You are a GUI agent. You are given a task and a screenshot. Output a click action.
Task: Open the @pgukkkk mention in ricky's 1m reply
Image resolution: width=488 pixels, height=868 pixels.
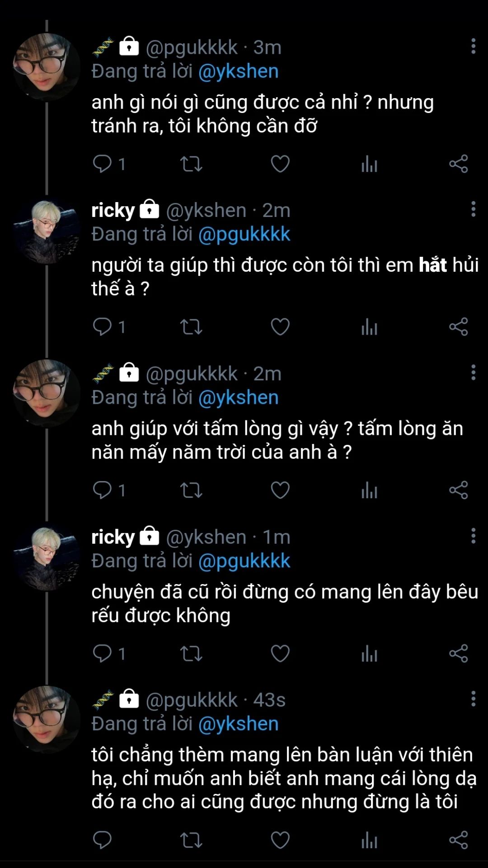[x=244, y=561]
